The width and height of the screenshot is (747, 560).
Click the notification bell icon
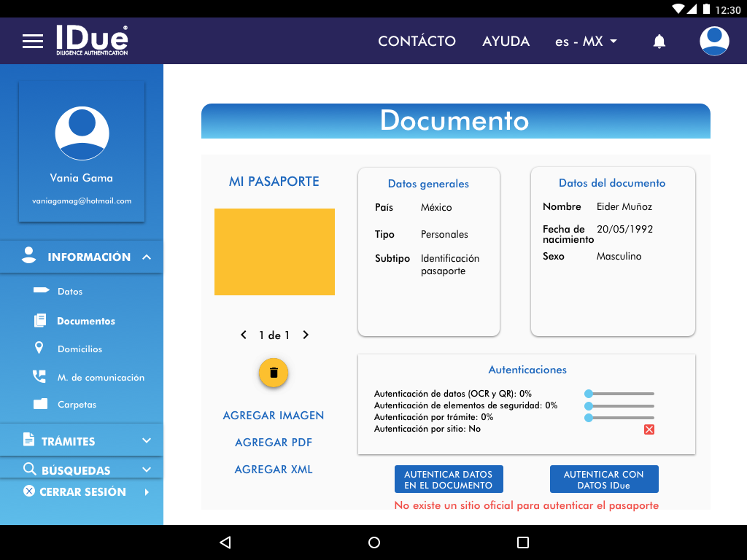[659, 42]
